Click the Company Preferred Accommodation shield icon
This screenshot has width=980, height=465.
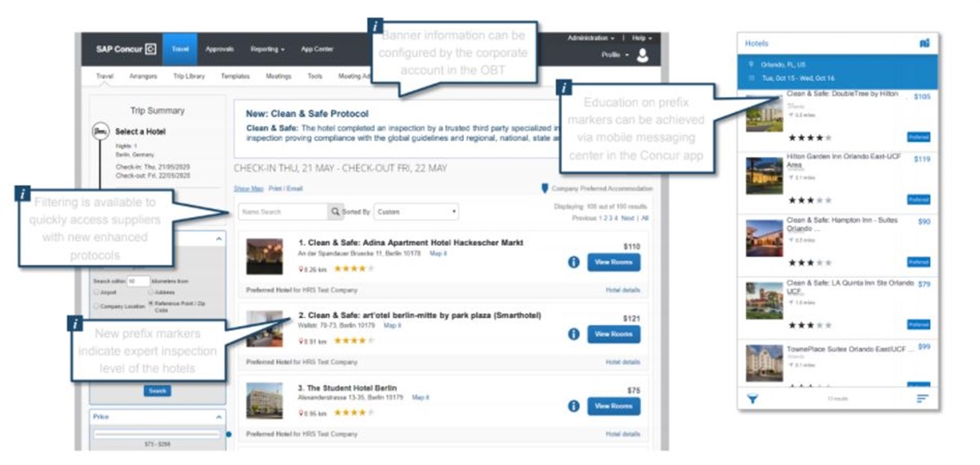click(546, 188)
